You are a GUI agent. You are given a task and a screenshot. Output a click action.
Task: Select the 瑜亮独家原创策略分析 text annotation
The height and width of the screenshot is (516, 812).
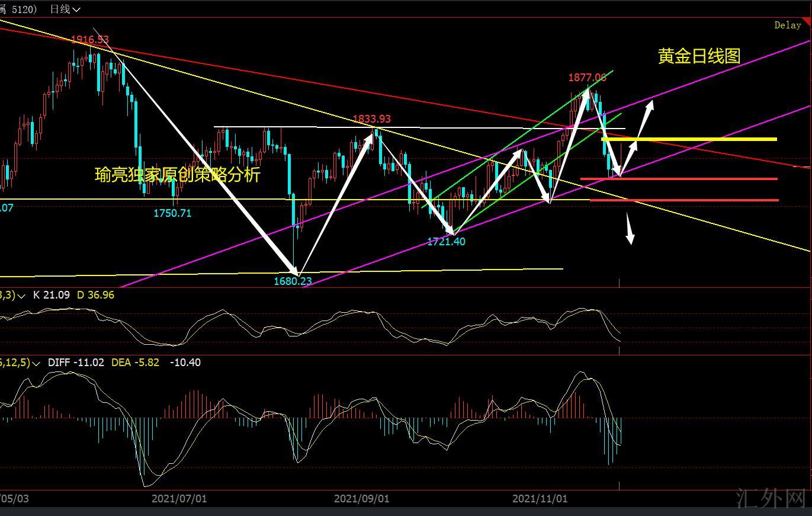click(177, 175)
